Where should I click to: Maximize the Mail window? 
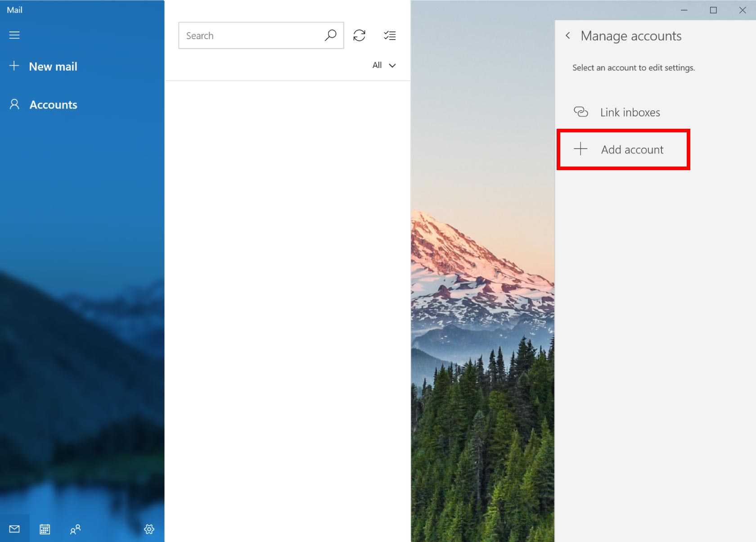(x=713, y=10)
